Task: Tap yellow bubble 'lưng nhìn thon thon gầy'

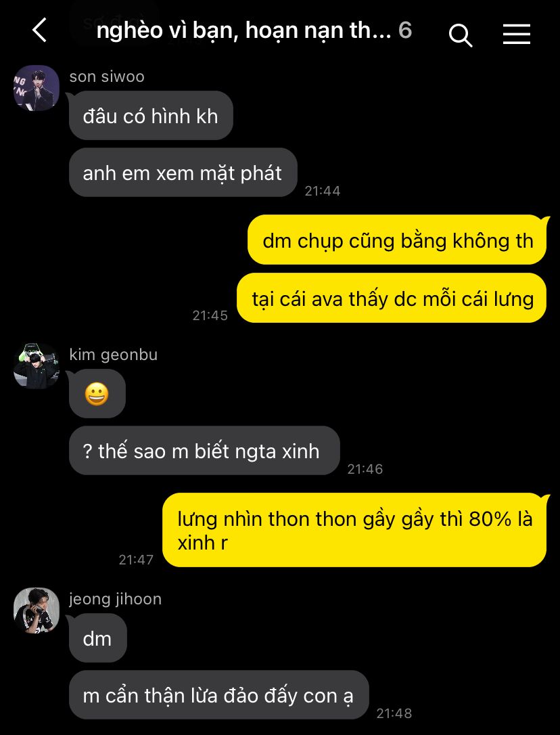Action: (355, 530)
